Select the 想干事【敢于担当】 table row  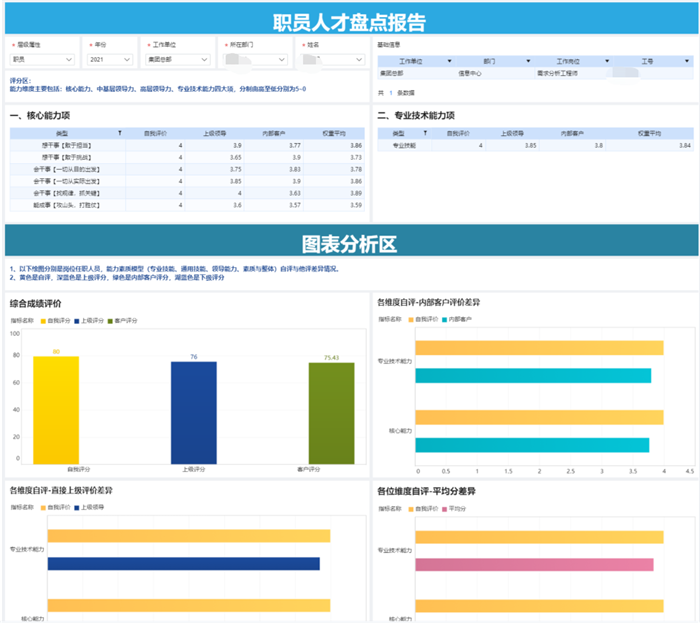point(65,146)
